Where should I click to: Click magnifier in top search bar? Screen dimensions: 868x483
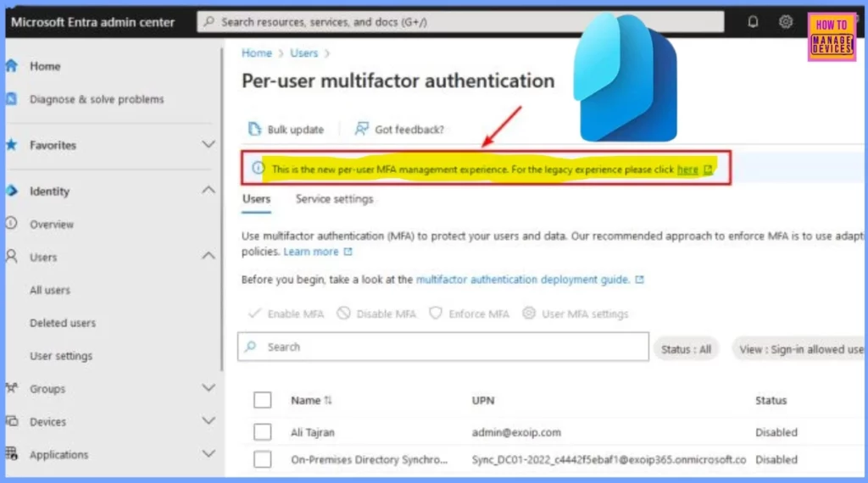coord(209,21)
